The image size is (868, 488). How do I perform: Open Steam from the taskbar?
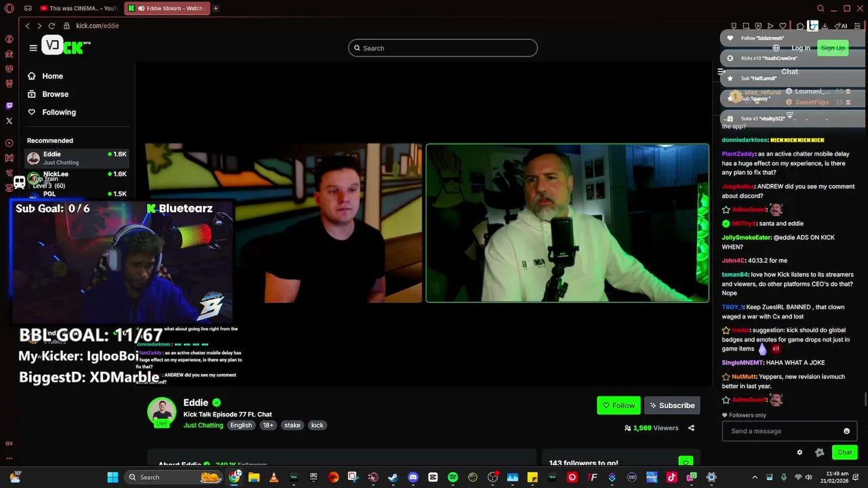[393, 477]
